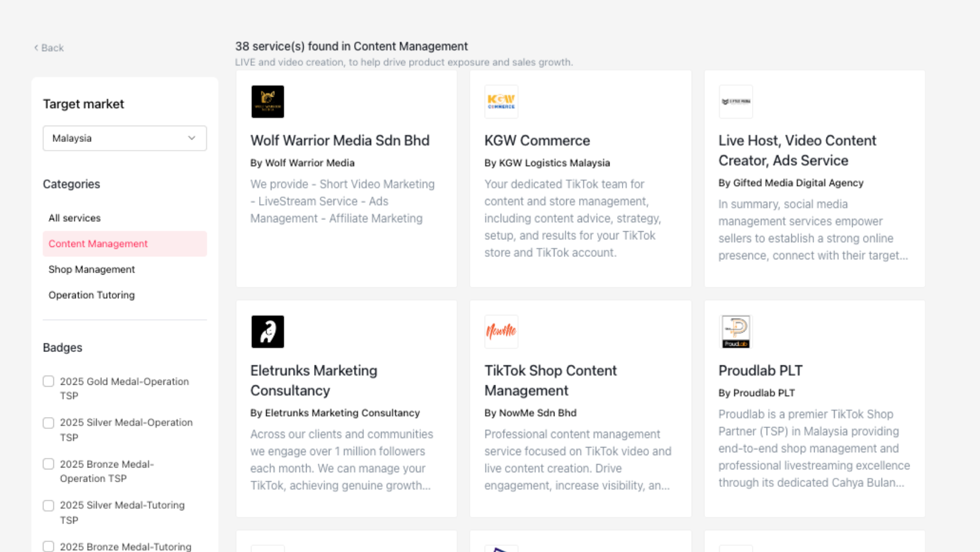This screenshot has width=980, height=552.
Task: Go back using the Back link
Action: [49, 48]
